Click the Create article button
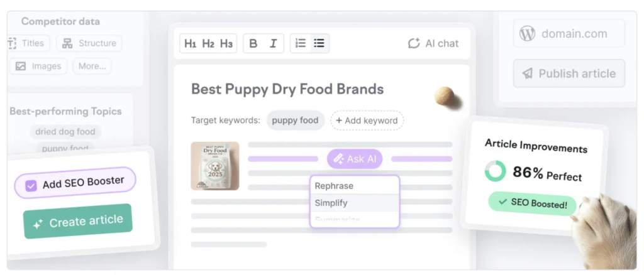The image size is (644, 275). [77, 221]
